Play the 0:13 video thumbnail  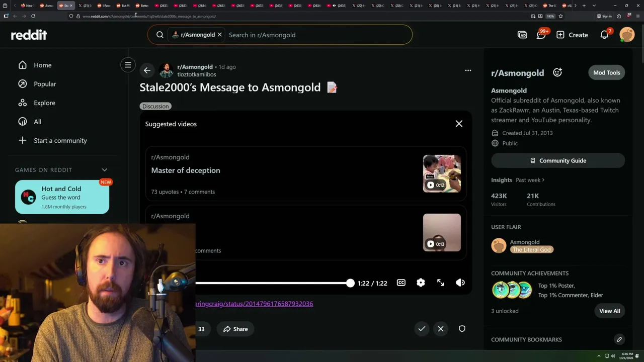point(442,232)
